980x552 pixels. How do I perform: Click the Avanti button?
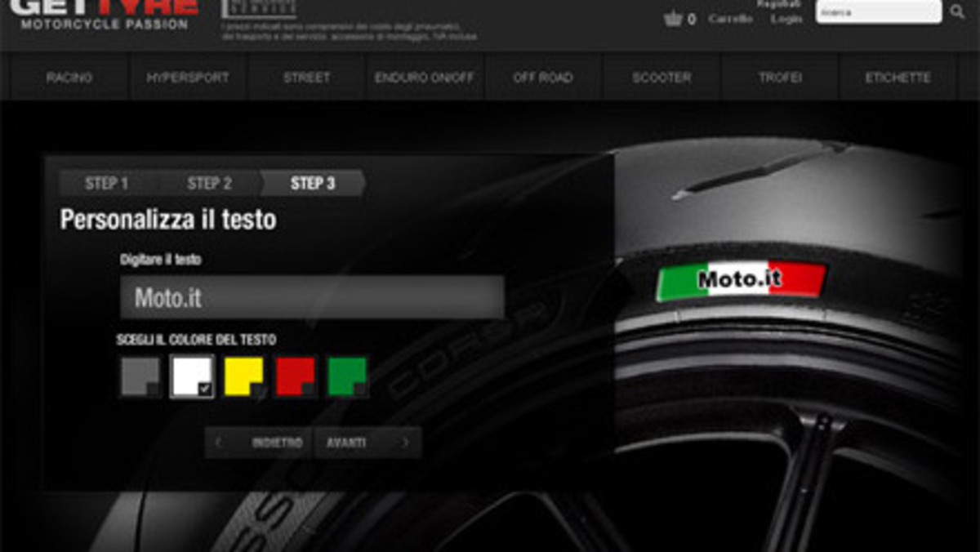pos(368,443)
